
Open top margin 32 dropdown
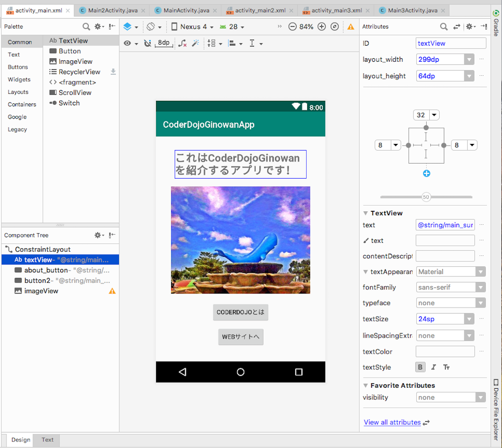434,115
